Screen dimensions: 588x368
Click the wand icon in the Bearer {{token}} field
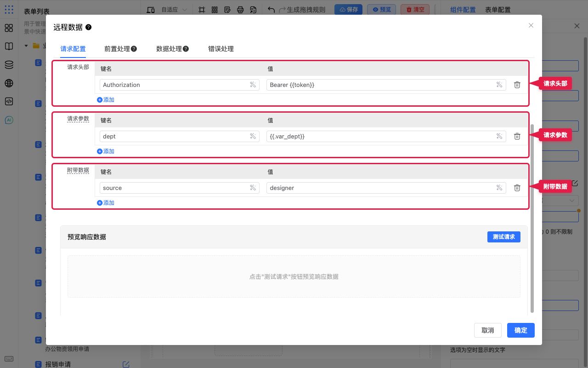point(499,85)
